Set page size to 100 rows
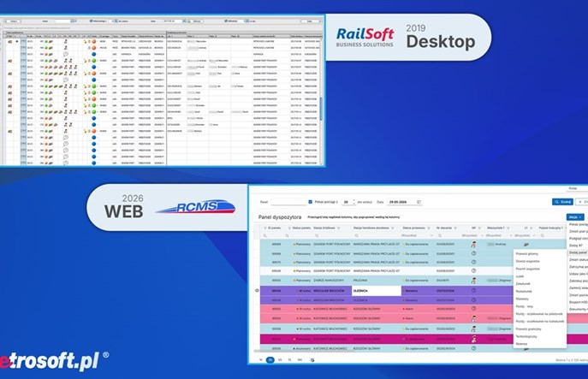The width and height of the screenshot is (588, 379). [x=300, y=360]
